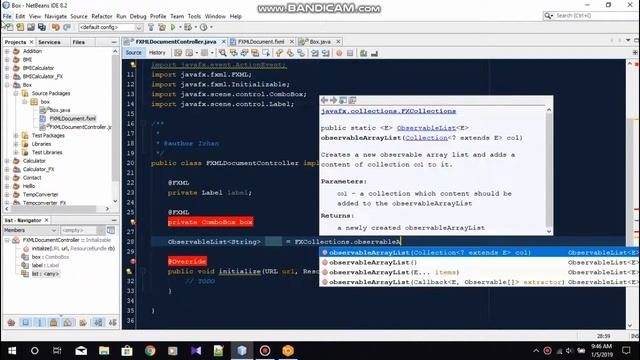Switch to the History editor view
The height and width of the screenshot is (360, 640).
tap(157, 53)
